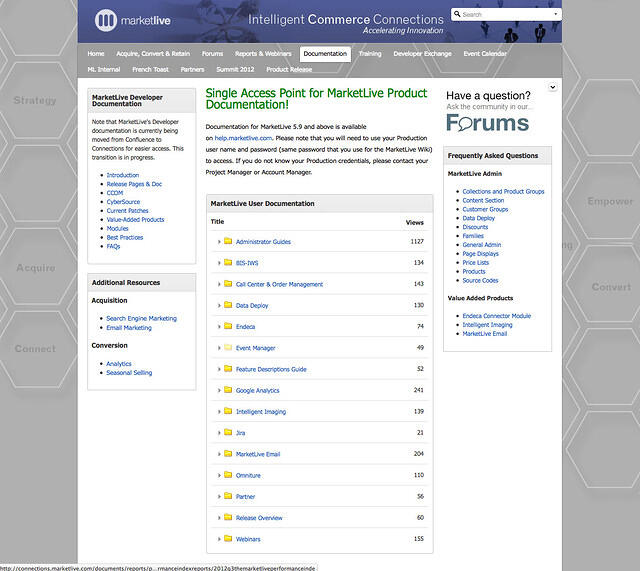Open the Webinars folder icon
640x571 pixels.
pos(228,538)
